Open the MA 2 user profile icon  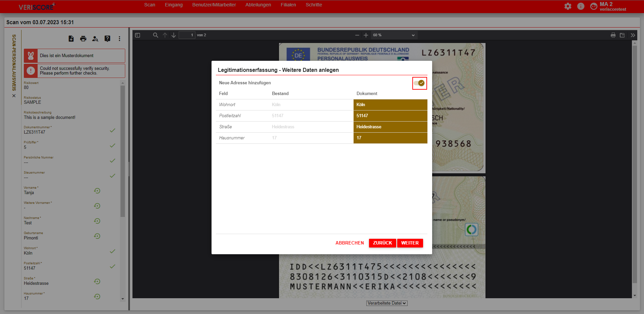594,6
